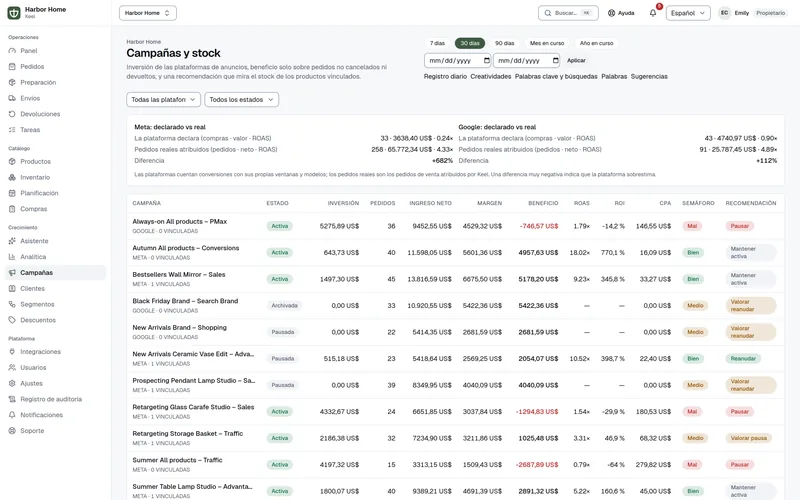Expand the Todos los estados filter
Viewport: 800px width, 500px height.
(x=241, y=99)
